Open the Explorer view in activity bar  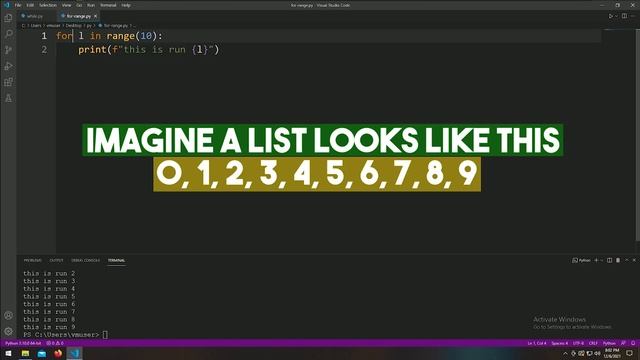coord(8,18)
